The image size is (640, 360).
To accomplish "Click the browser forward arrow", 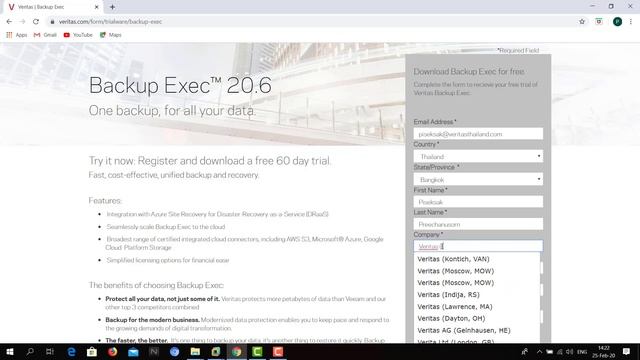I will coord(22,22).
